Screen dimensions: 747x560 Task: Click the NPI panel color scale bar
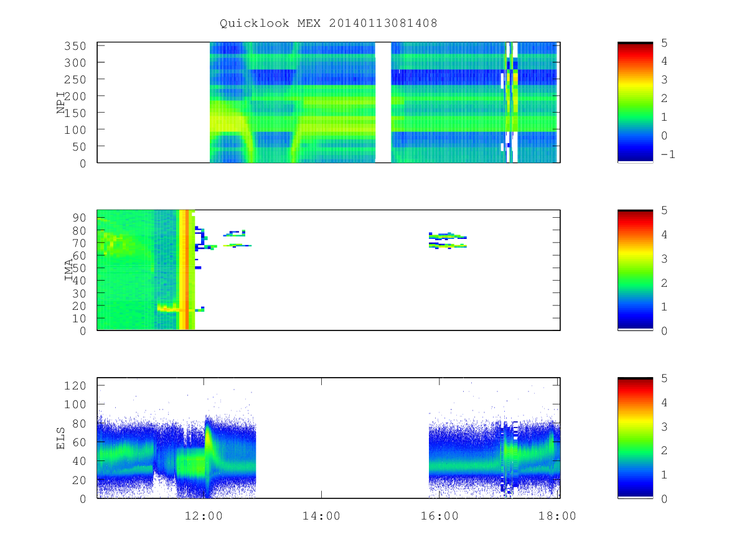point(635,103)
